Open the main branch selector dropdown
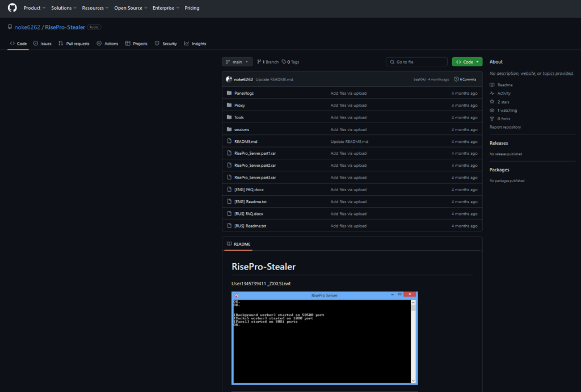581x392 pixels. point(237,62)
